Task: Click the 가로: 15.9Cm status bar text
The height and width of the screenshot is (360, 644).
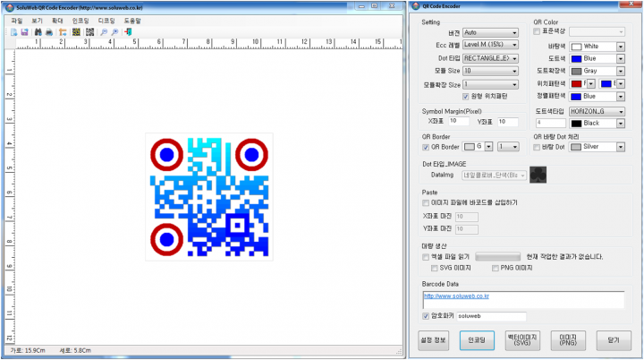Action: coord(28,350)
